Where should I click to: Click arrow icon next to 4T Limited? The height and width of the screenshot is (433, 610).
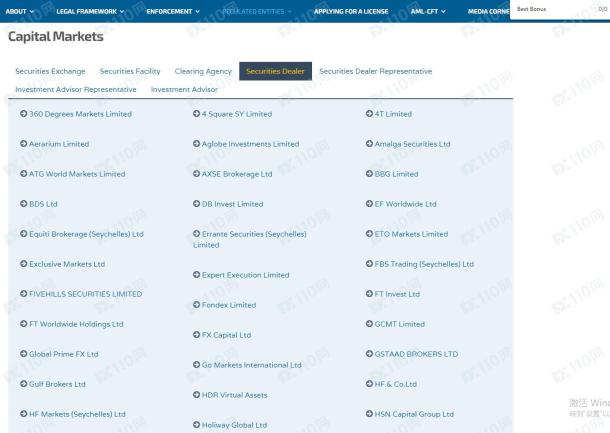369,114
